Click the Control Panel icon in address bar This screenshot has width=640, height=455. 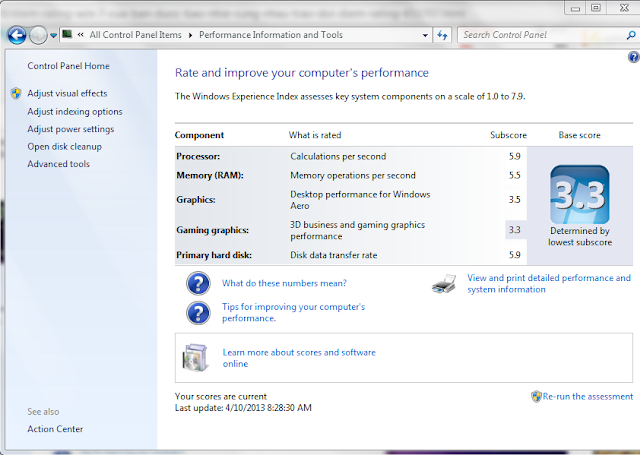point(67,34)
